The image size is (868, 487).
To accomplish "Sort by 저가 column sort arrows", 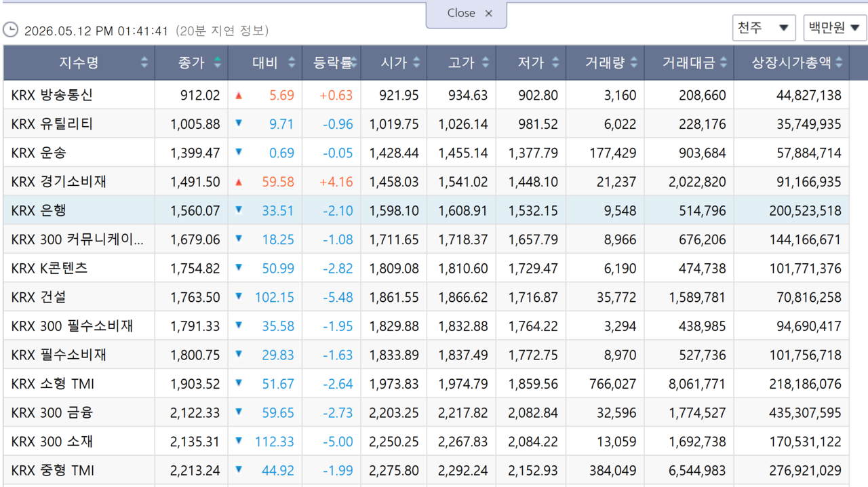I will [555, 62].
